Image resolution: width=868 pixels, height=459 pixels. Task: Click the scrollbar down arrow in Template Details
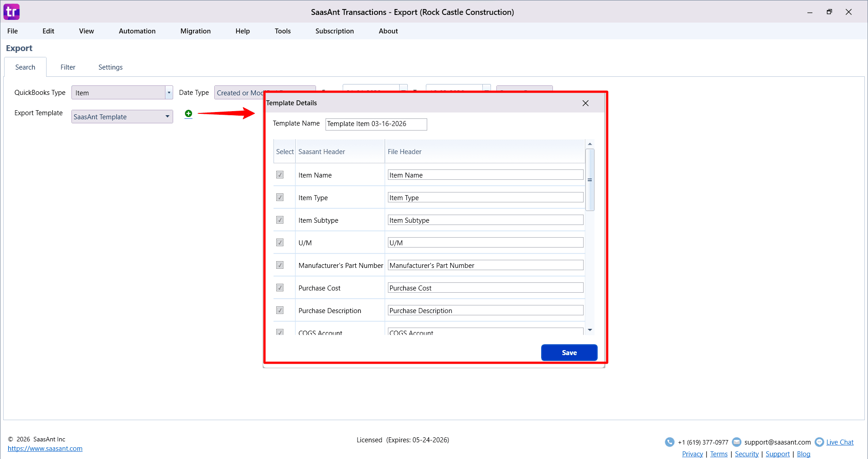pyautogui.click(x=590, y=330)
